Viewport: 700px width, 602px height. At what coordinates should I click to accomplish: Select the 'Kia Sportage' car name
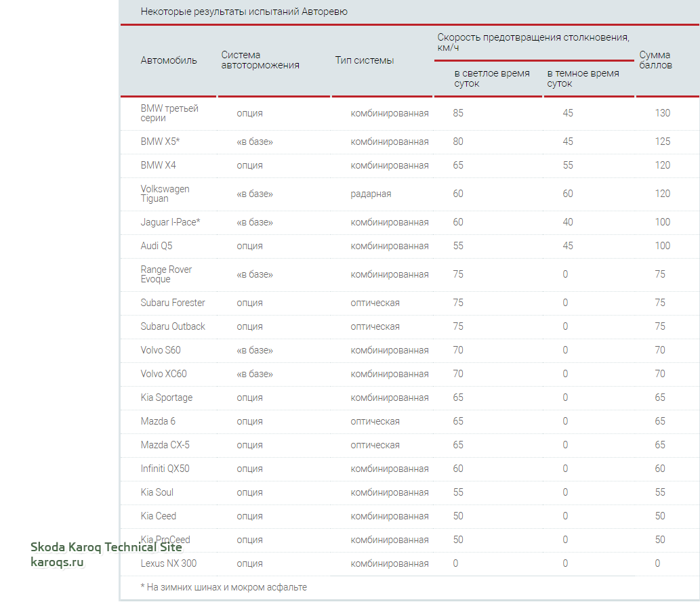[167, 397]
